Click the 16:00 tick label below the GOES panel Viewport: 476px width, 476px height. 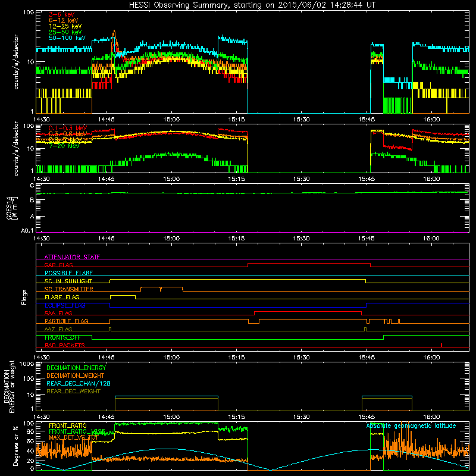pyautogui.click(x=431, y=238)
